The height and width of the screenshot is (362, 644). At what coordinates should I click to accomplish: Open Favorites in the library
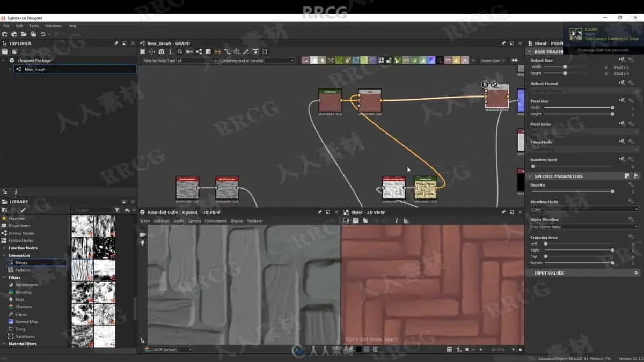[x=15, y=218]
